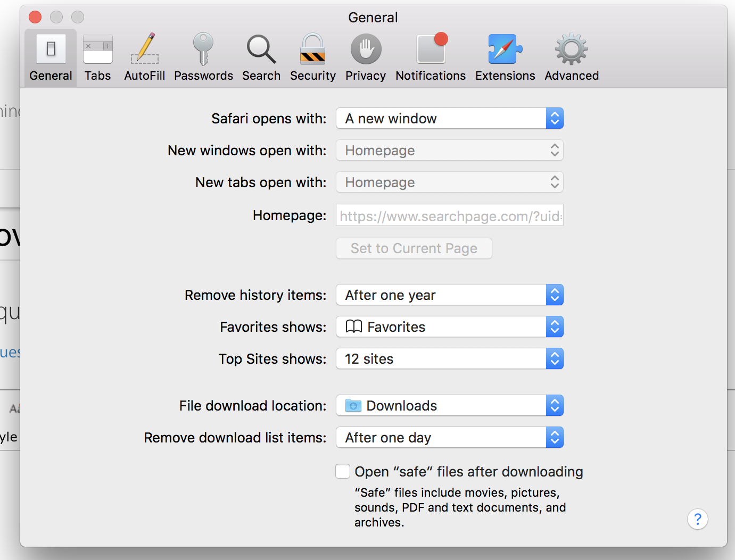Open the Tabs preferences pane
The height and width of the screenshot is (560, 735).
(98, 57)
